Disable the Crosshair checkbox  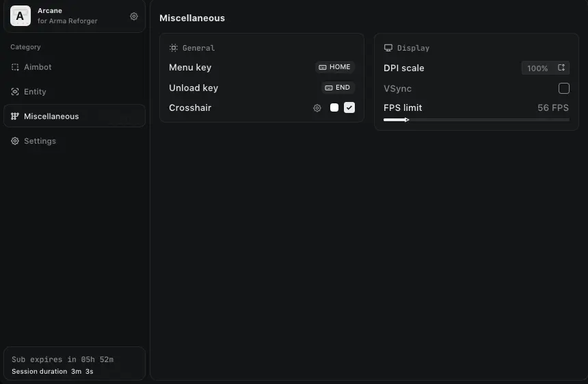(x=349, y=107)
